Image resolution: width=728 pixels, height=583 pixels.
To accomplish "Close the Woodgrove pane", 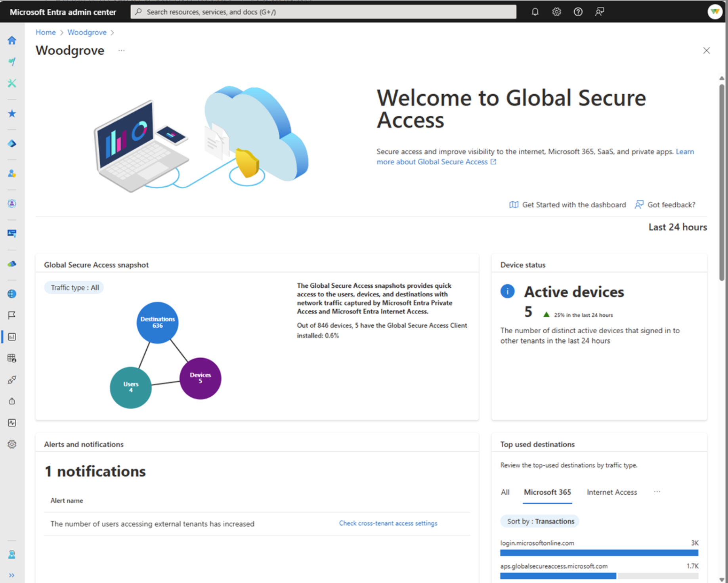I will click(706, 50).
